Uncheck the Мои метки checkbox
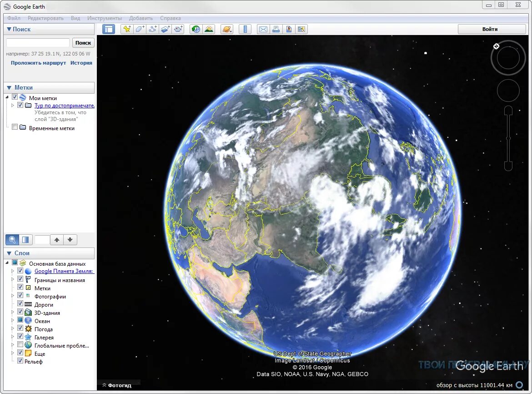 pos(15,97)
